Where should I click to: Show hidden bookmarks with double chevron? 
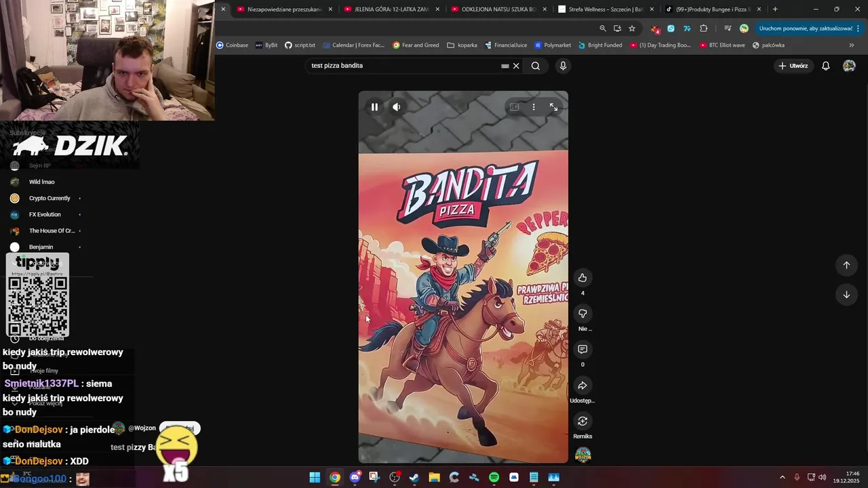(x=852, y=45)
